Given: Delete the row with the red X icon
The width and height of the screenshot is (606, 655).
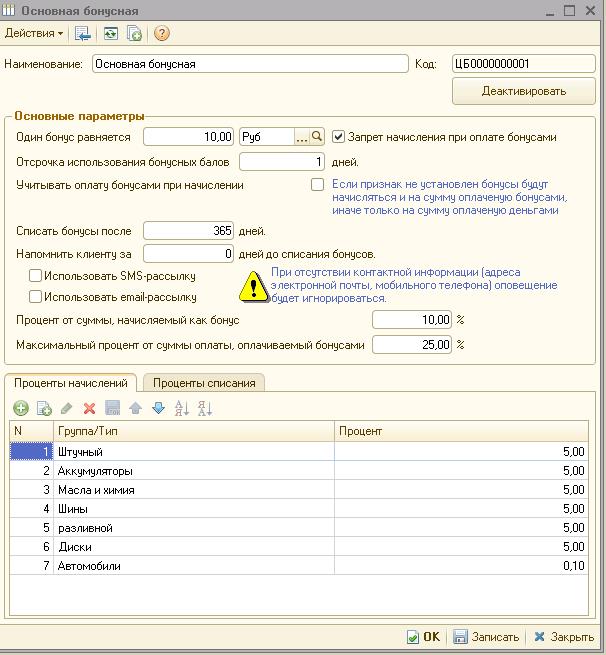Looking at the screenshot, I should [89, 408].
